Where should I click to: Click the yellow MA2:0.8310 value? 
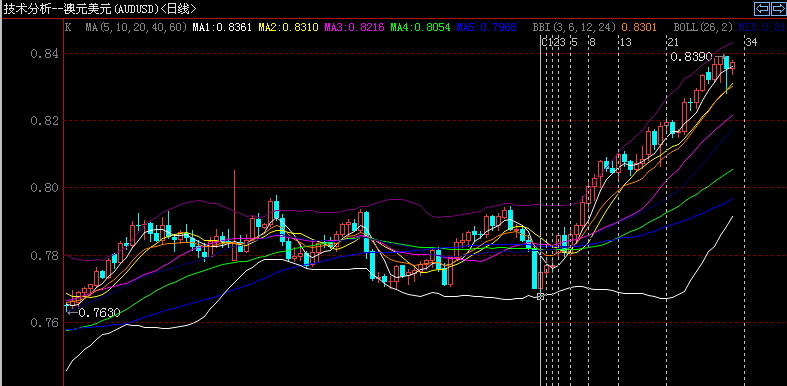point(288,27)
